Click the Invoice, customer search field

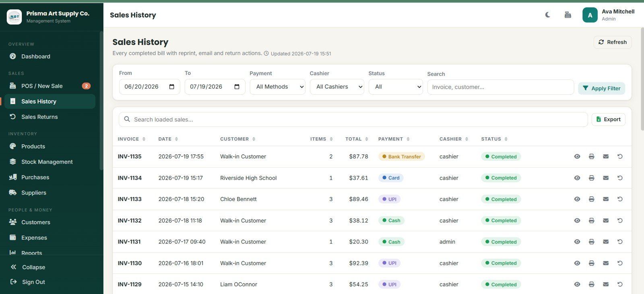(500, 87)
